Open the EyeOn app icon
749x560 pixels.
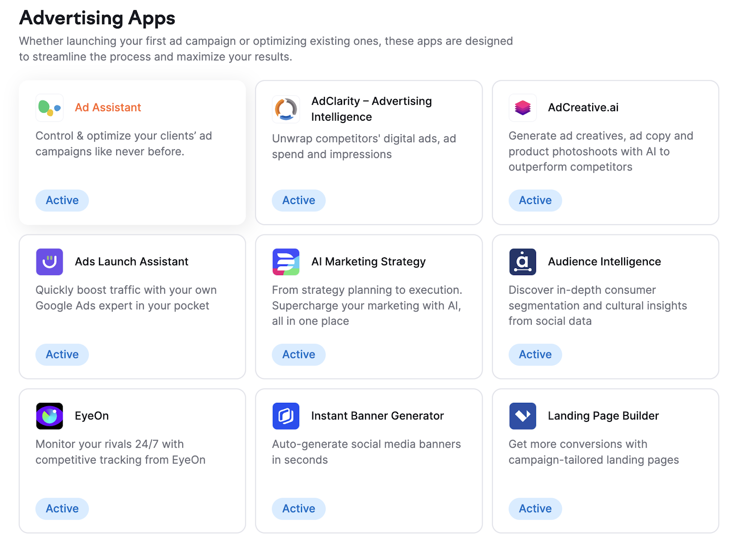pyautogui.click(x=49, y=415)
